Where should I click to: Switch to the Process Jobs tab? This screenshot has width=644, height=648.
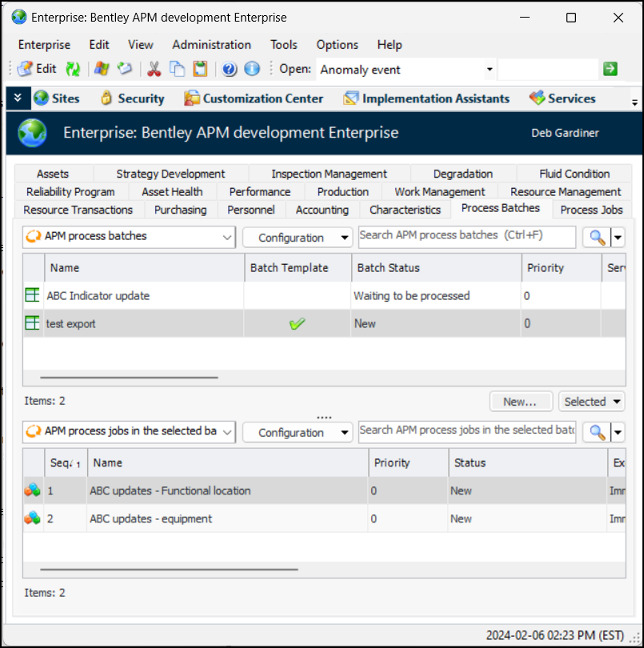tap(591, 210)
